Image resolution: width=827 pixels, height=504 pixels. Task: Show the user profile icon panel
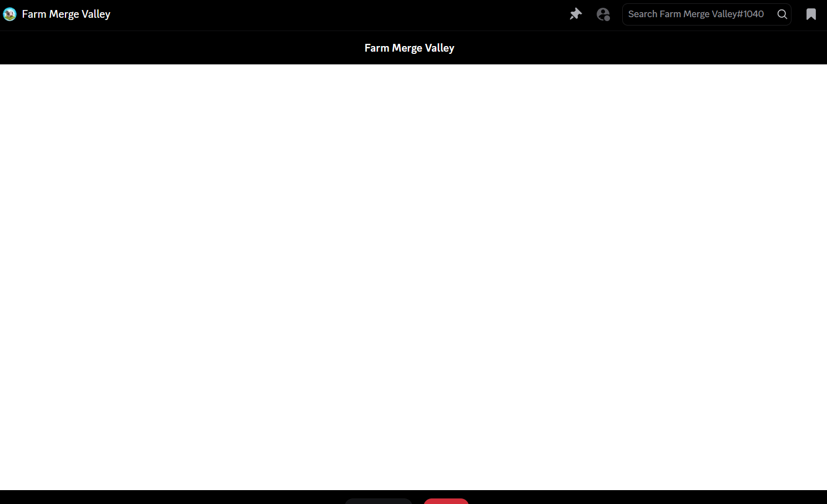click(x=602, y=14)
